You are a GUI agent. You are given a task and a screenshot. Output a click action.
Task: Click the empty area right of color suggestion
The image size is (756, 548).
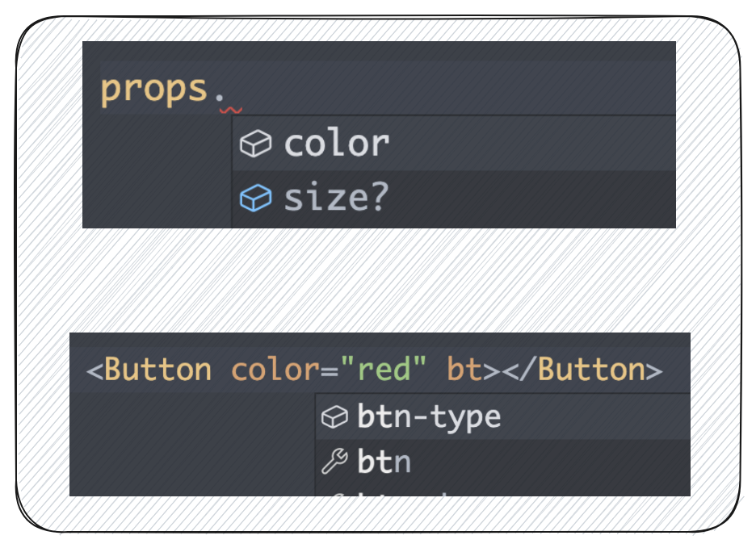[533, 144]
